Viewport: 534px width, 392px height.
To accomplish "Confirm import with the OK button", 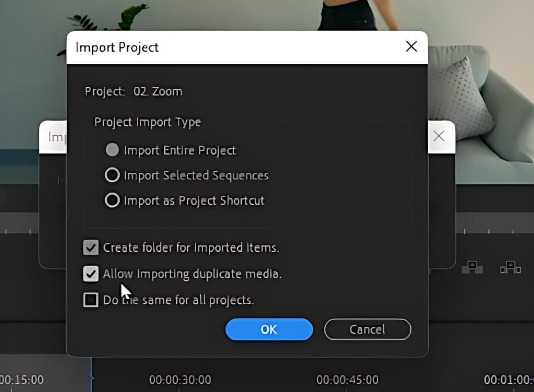I will tap(269, 329).
